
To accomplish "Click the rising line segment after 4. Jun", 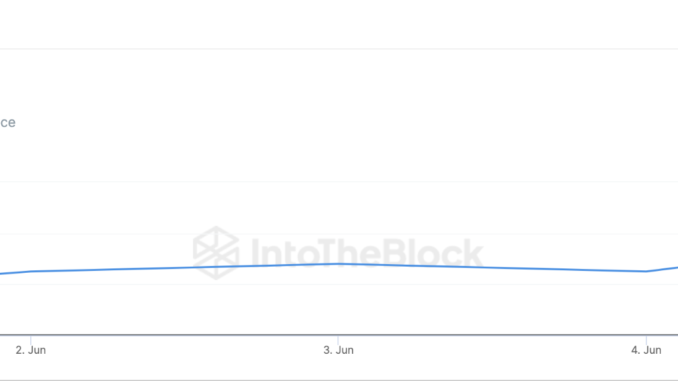I will point(662,269).
